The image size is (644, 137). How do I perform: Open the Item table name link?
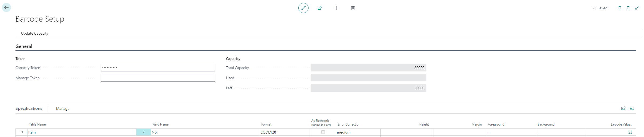[32, 132]
